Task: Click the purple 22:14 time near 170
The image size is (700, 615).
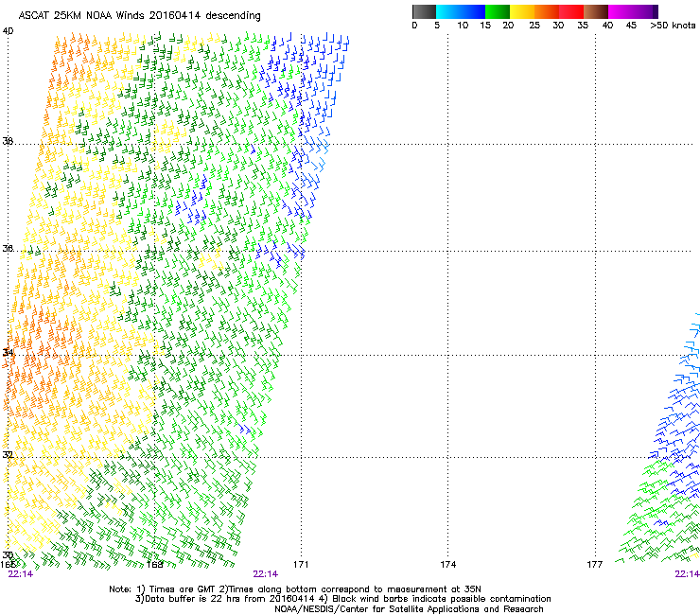Action: (265, 574)
